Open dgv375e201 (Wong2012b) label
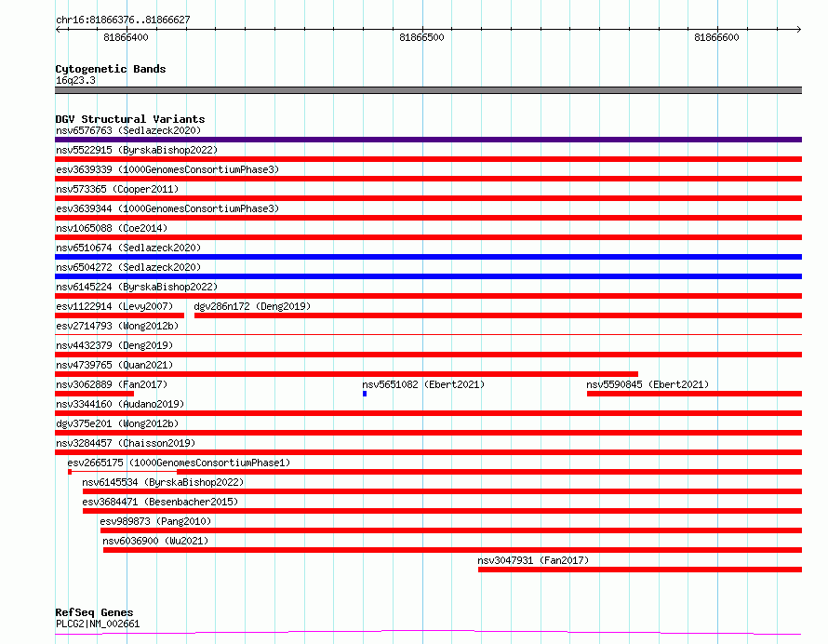828x644 pixels. point(117,423)
